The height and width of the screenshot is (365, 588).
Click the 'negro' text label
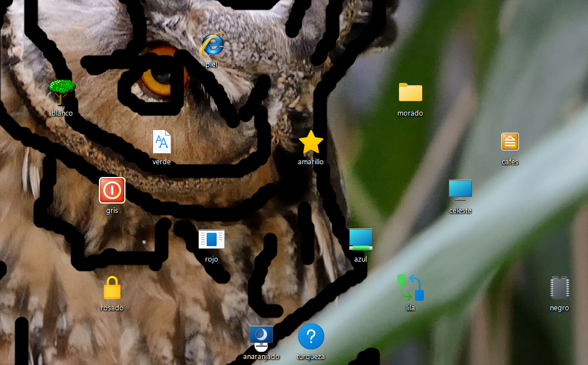pyautogui.click(x=559, y=308)
